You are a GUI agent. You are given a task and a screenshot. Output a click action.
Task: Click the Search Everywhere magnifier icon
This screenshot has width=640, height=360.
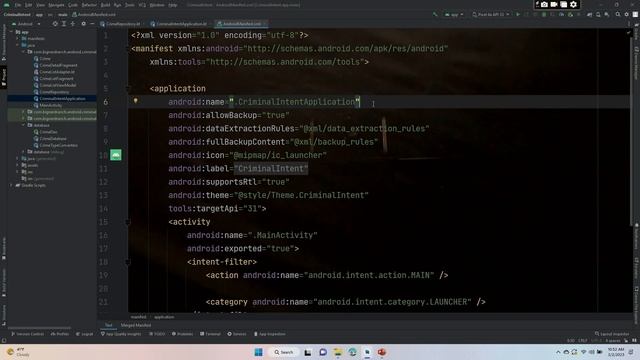(618, 14)
